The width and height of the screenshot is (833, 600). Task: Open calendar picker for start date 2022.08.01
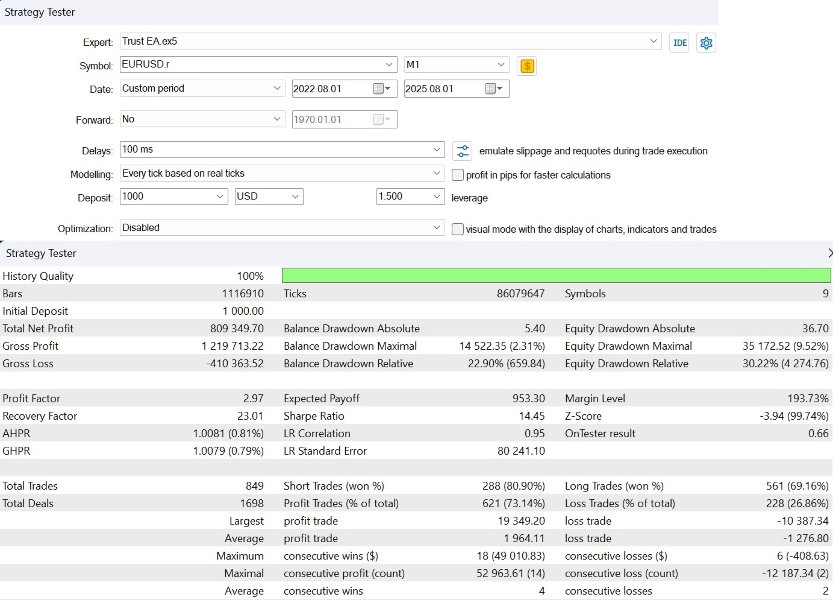382,89
